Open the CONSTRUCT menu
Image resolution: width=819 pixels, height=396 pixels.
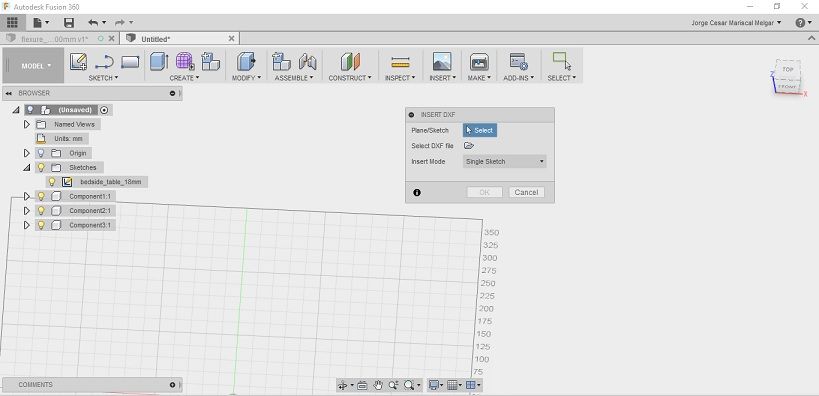tap(350, 78)
